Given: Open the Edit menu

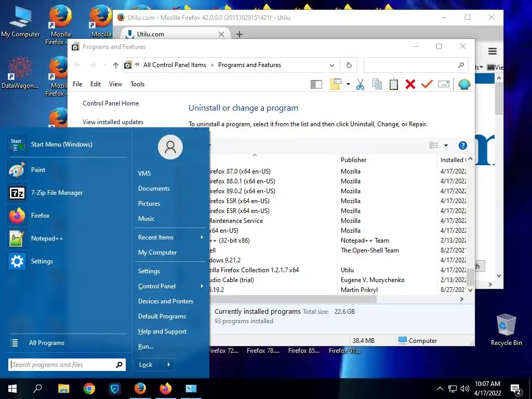Looking at the screenshot, I should [96, 84].
